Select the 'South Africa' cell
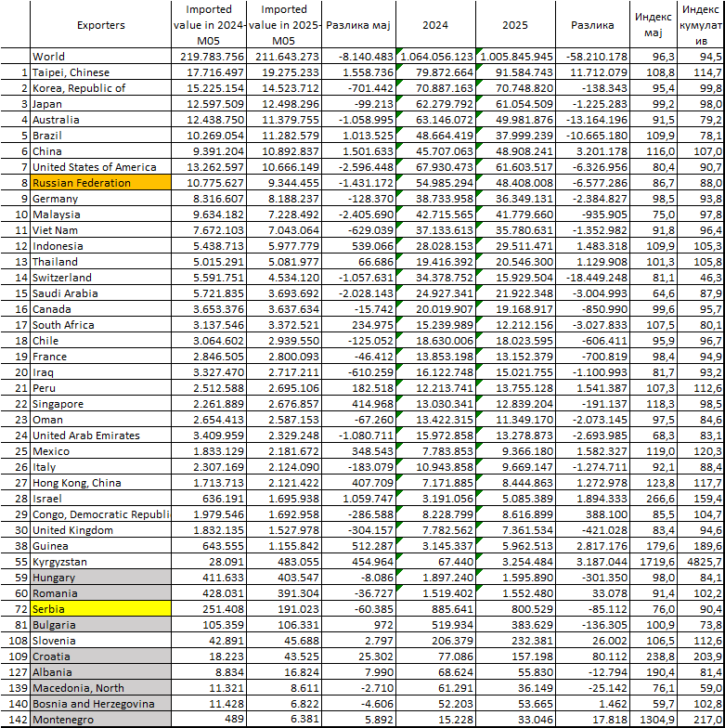 tap(100, 325)
